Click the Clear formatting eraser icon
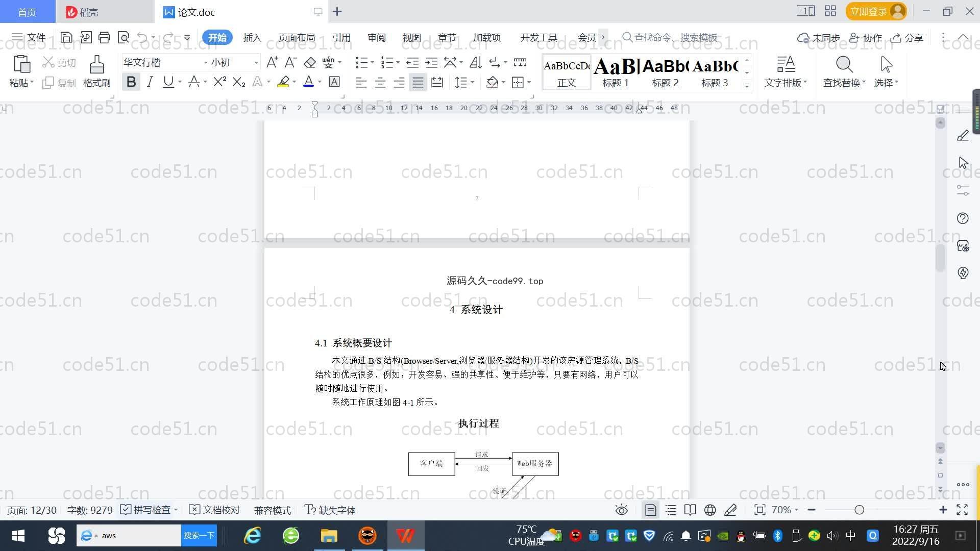980x551 pixels. point(309,62)
